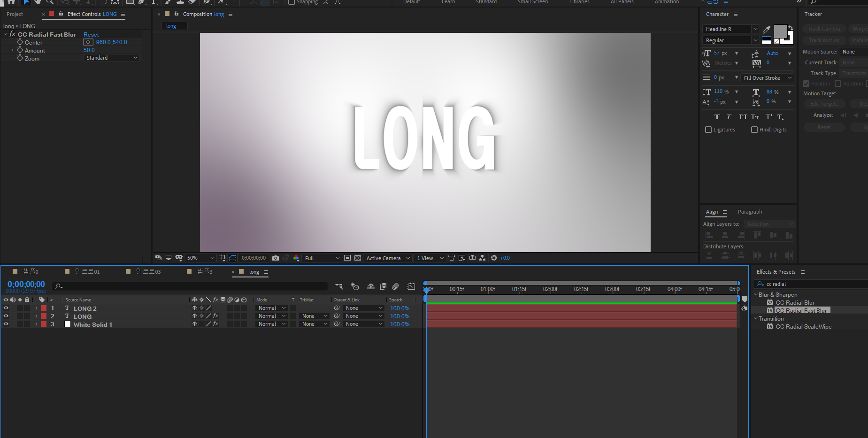Click the red label color of layer 1

click(44, 308)
